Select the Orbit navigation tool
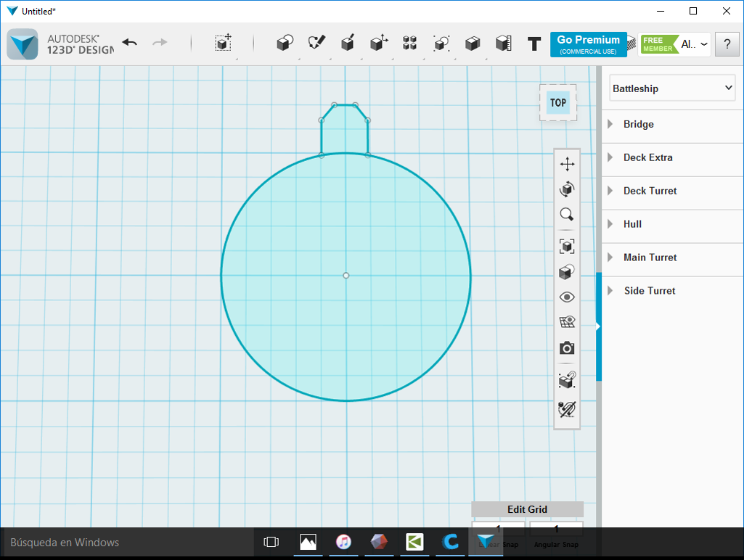 (567, 189)
